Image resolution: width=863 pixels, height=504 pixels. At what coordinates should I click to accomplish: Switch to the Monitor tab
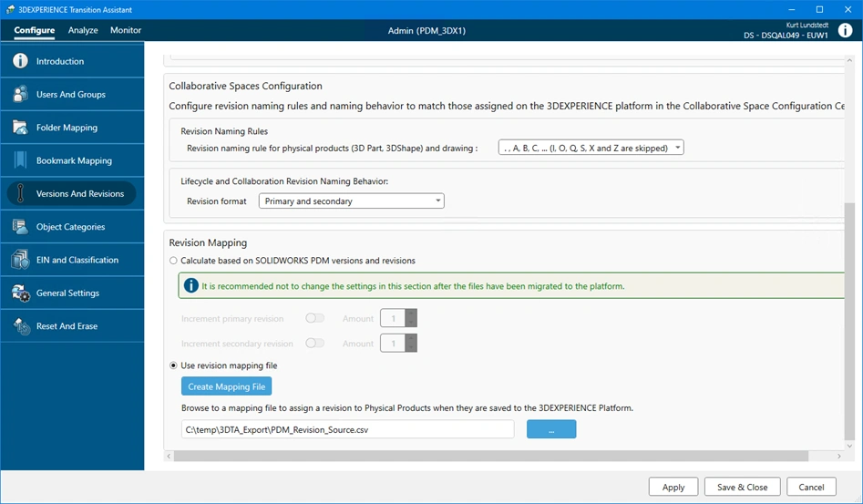pos(126,30)
